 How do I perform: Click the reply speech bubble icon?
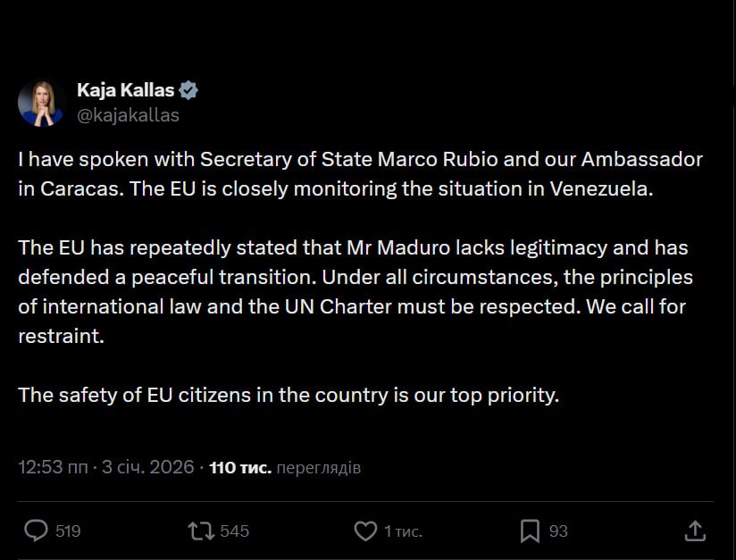[36, 531]
